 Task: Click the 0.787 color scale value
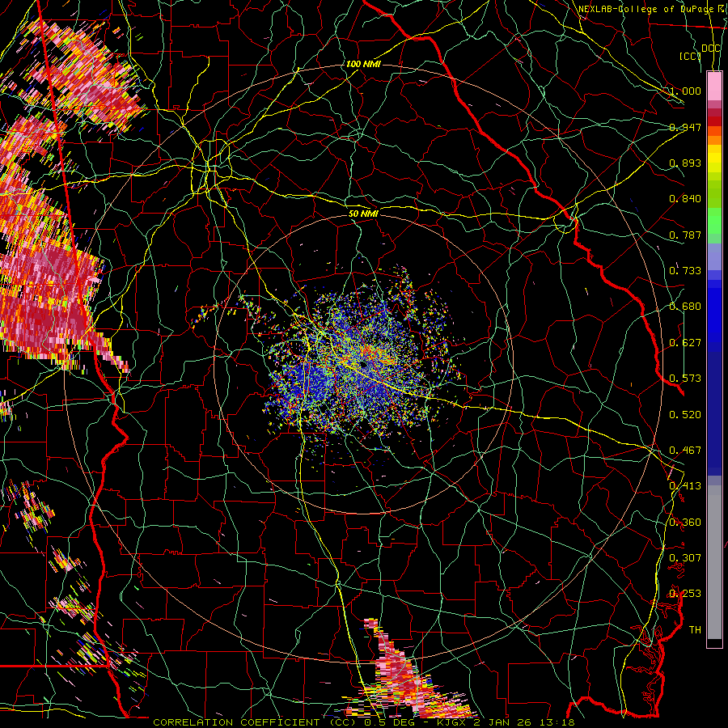click(685, 235)
